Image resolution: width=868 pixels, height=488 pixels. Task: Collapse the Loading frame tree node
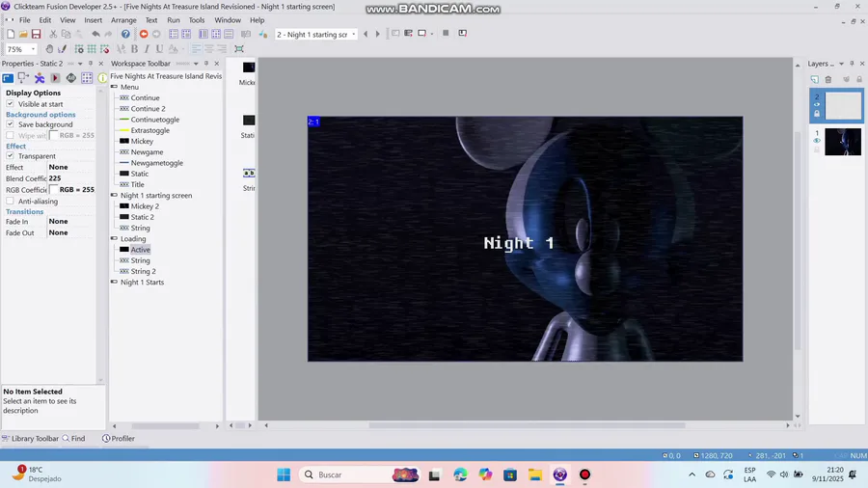[x=114, y=238]
